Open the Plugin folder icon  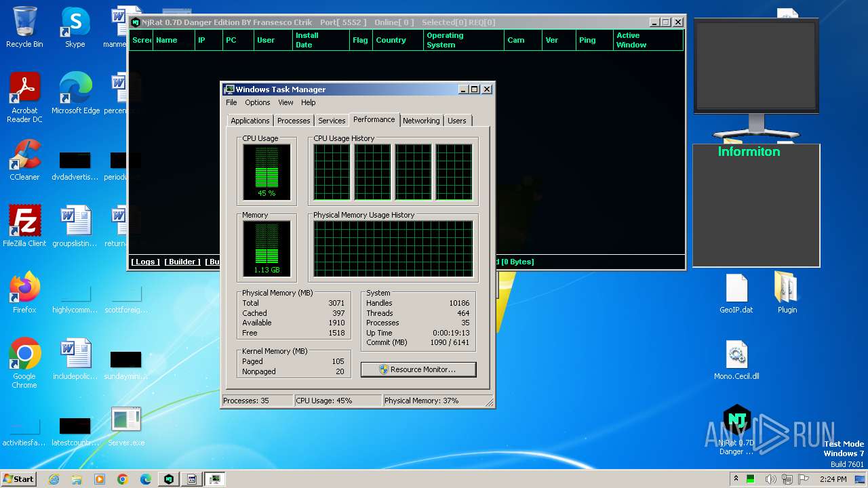click(x=787, y=293)
